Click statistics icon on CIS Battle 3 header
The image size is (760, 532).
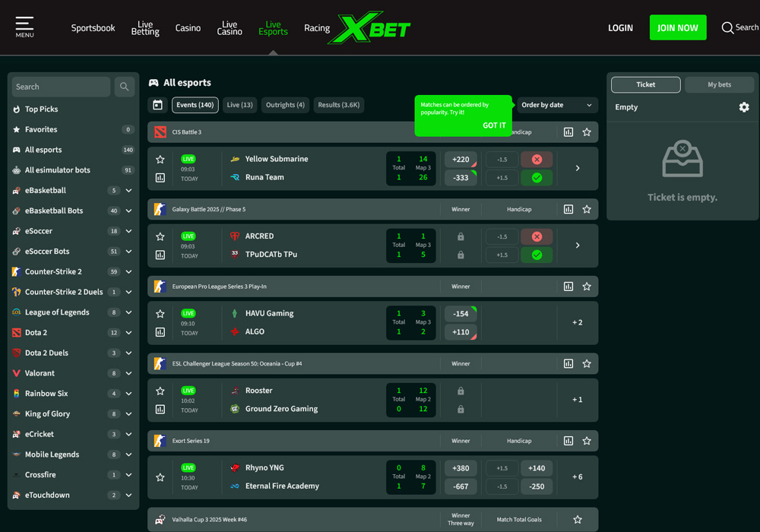point(567,131)
